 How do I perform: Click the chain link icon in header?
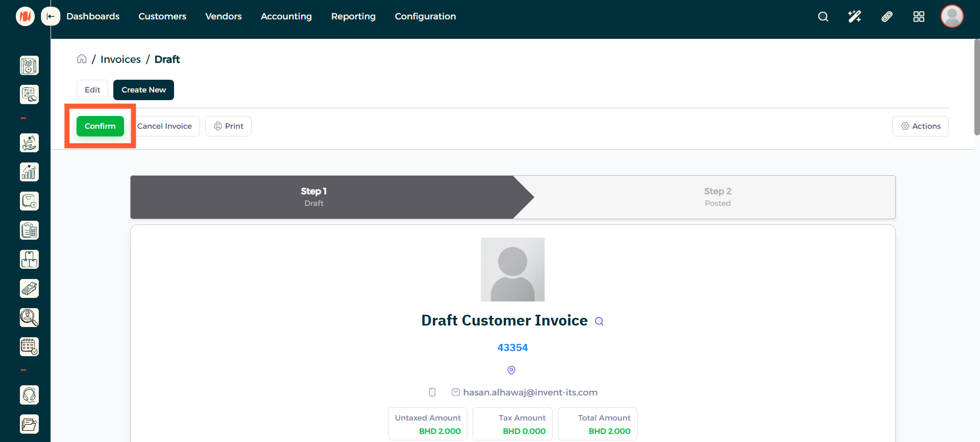[887, 17]
